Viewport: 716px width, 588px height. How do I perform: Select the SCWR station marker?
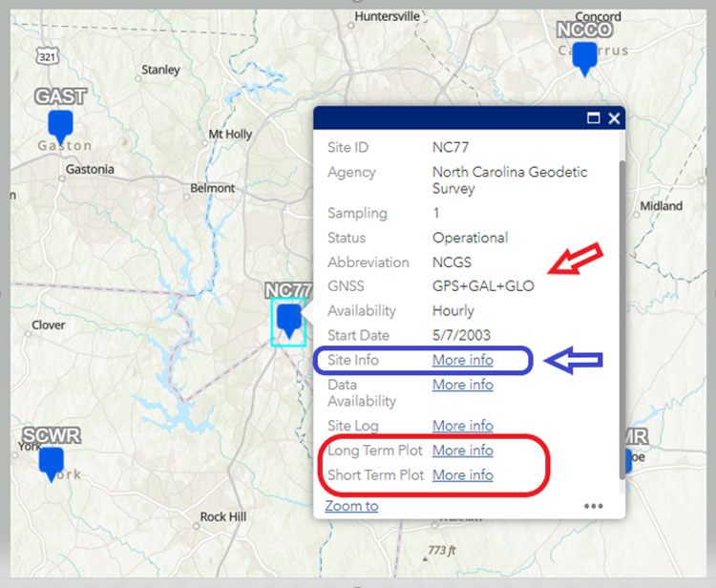51,463
